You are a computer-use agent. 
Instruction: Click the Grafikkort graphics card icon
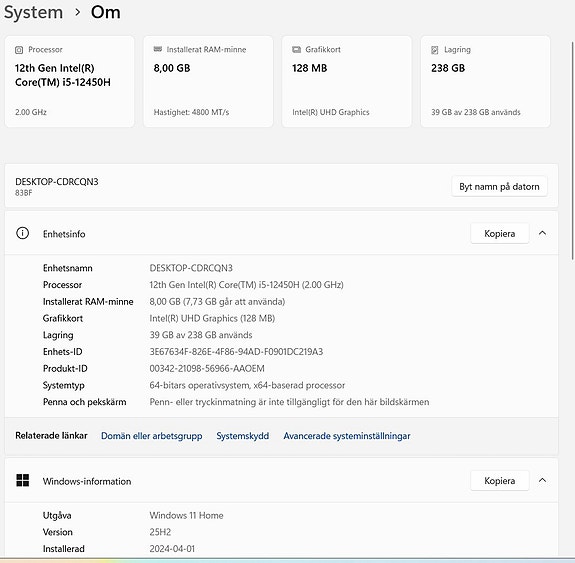tap(296, 50)
